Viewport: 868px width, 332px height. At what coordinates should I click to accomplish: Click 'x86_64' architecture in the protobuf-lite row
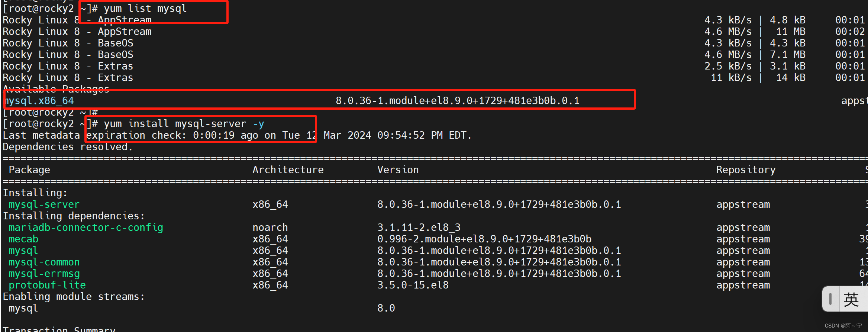270,285
